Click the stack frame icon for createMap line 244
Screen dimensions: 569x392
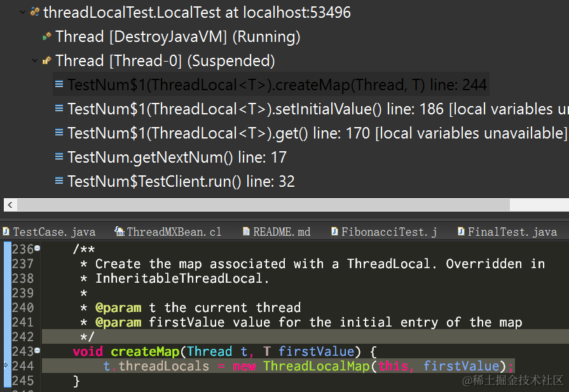(x=58, y=84)
